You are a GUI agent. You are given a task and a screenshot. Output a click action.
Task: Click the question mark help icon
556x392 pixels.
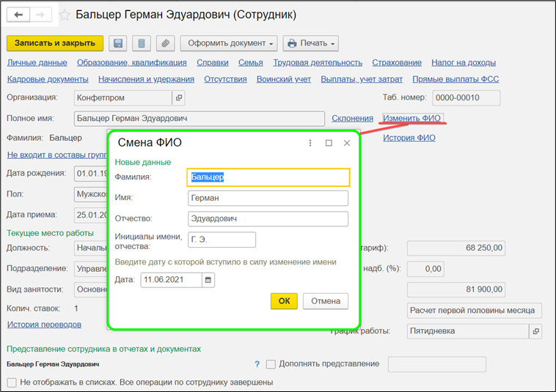pos(257,364)
